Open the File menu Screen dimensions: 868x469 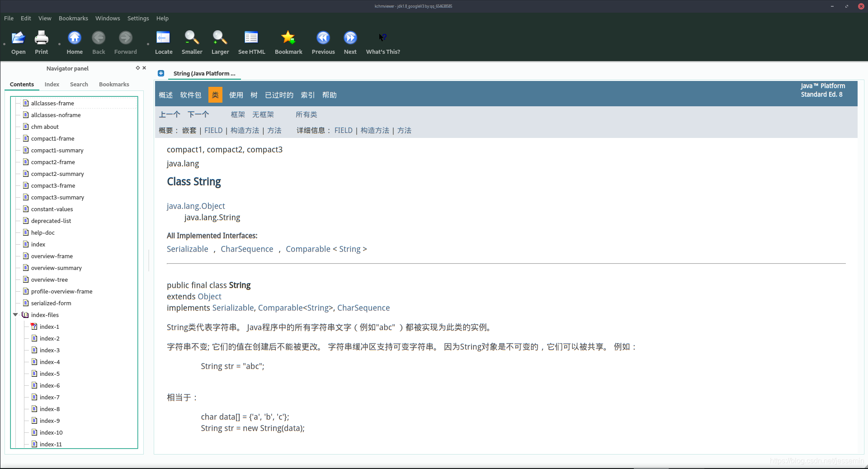(9, 19)
